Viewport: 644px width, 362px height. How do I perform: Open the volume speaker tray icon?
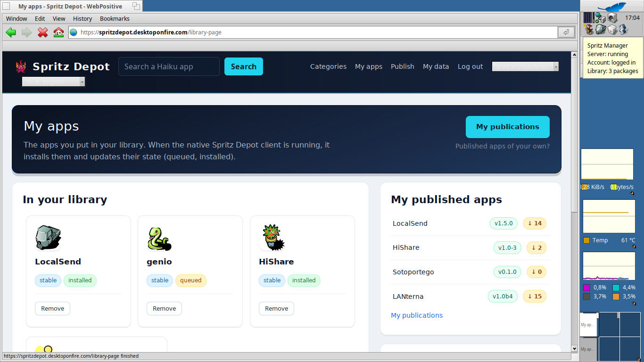click(x=612, y=18)
